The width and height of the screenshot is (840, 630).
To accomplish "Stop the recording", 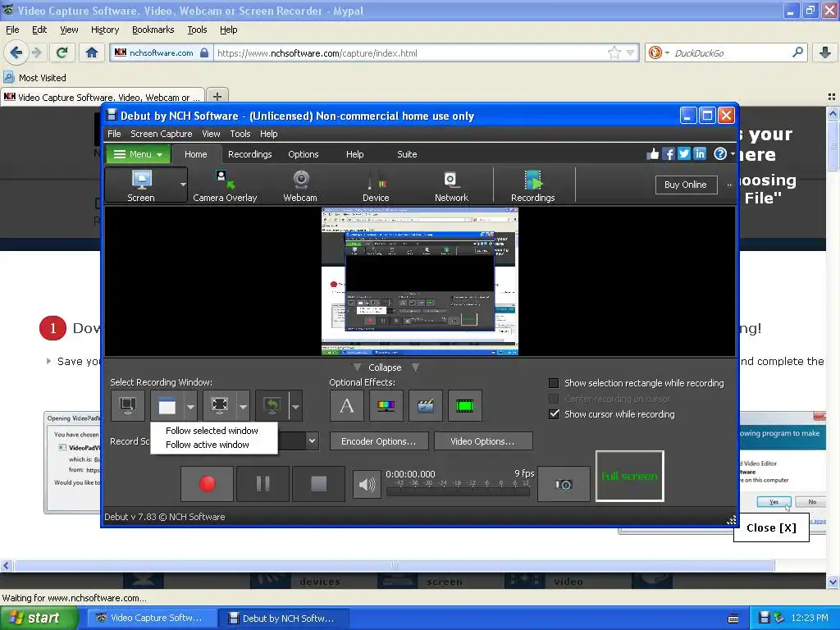I will (319, 484).
